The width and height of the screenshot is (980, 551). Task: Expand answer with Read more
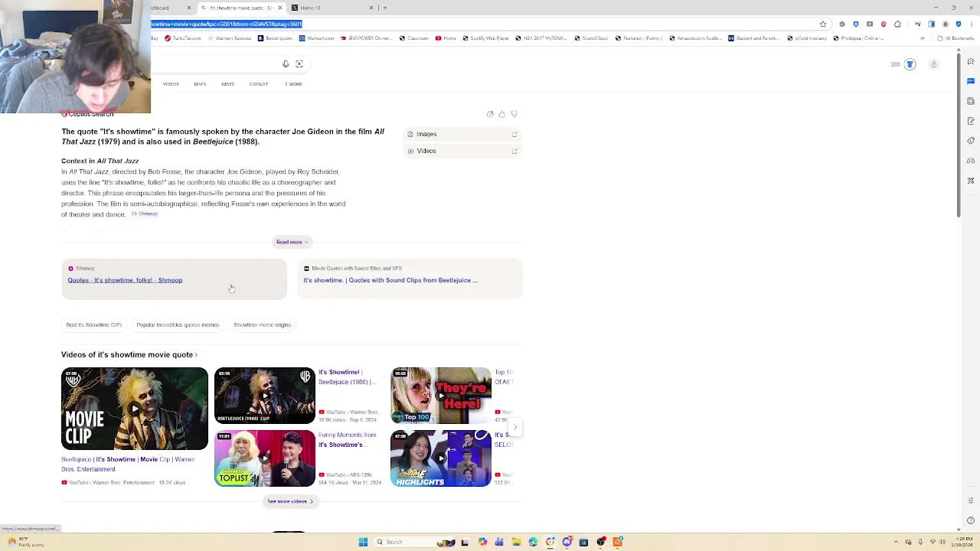click(x=292, y=242)
